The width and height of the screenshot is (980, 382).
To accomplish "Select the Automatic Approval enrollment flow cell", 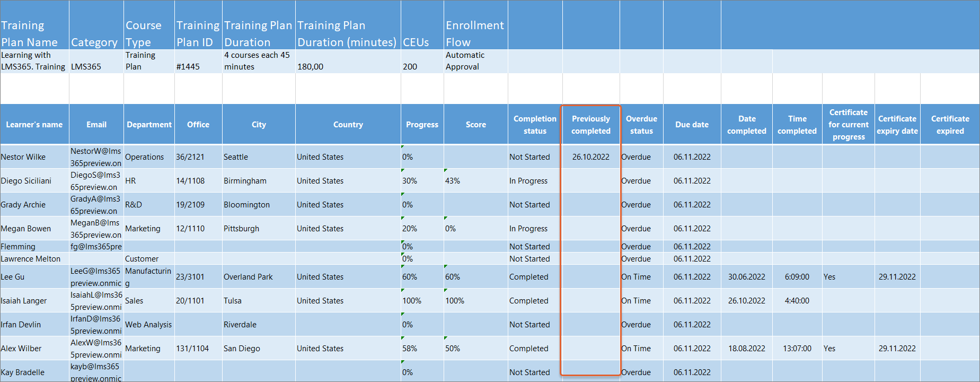I will (x=465, y=62).
